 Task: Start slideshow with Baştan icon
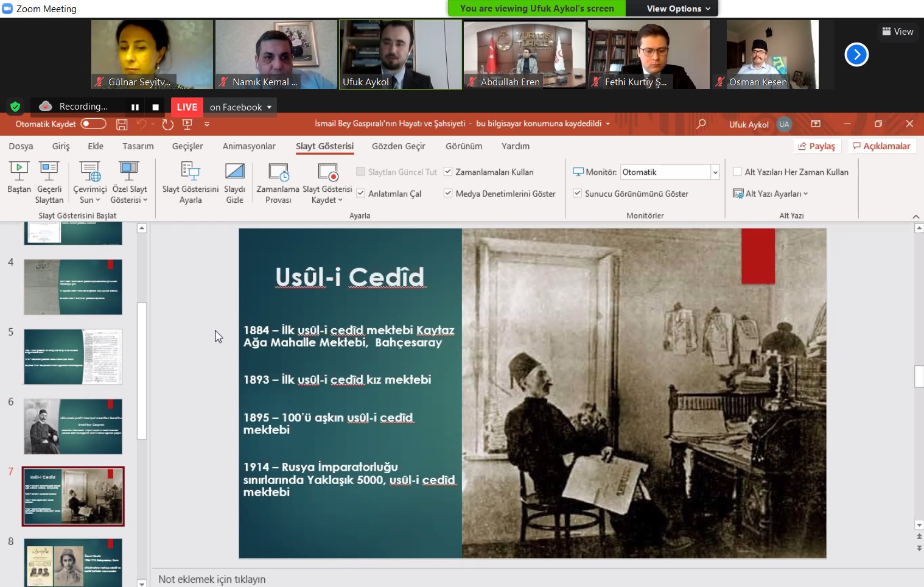pos(19,172)
